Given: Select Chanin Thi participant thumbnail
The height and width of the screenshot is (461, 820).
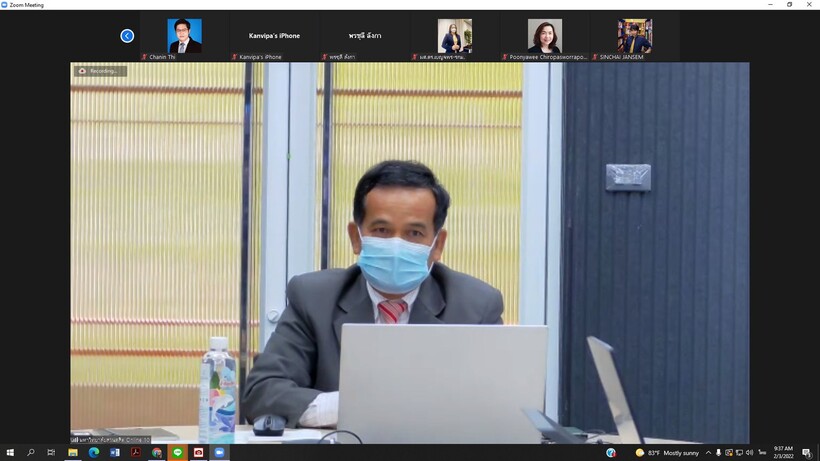Looking at the screenshot, I should (185, 36).
